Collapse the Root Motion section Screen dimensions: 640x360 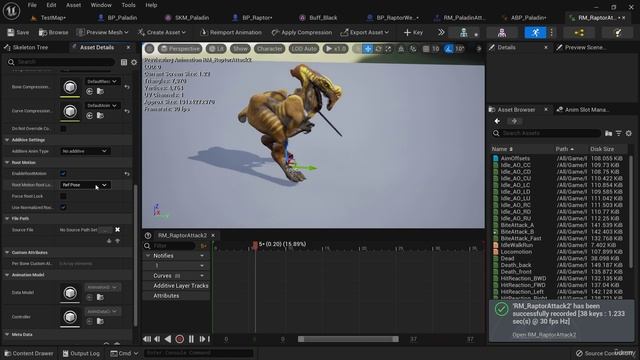(x=7, y=162)
